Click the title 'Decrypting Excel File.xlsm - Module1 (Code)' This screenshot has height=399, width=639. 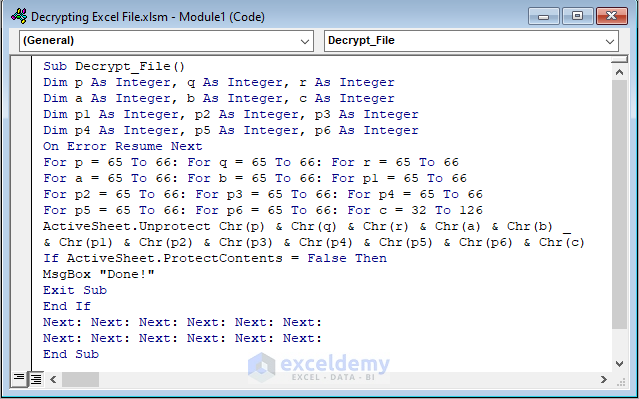point(148,17)
